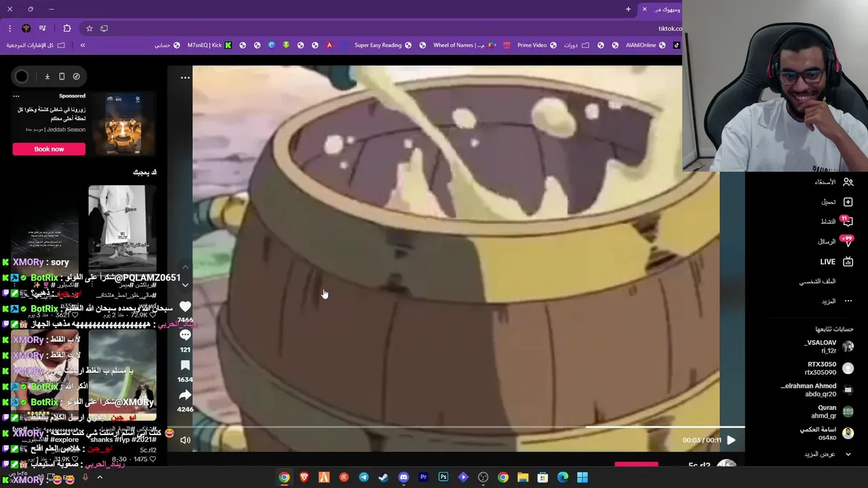868x488 pixels.
Task: Play the paused TikTok video
Action: click(731, 440)
